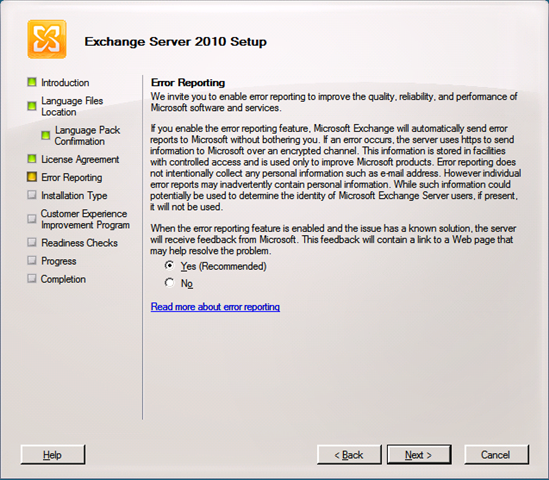The height and width of the screenshot is (480, 549).
Task: Select the Yes (Recommended) radio button
Action: tap(169, 266)
